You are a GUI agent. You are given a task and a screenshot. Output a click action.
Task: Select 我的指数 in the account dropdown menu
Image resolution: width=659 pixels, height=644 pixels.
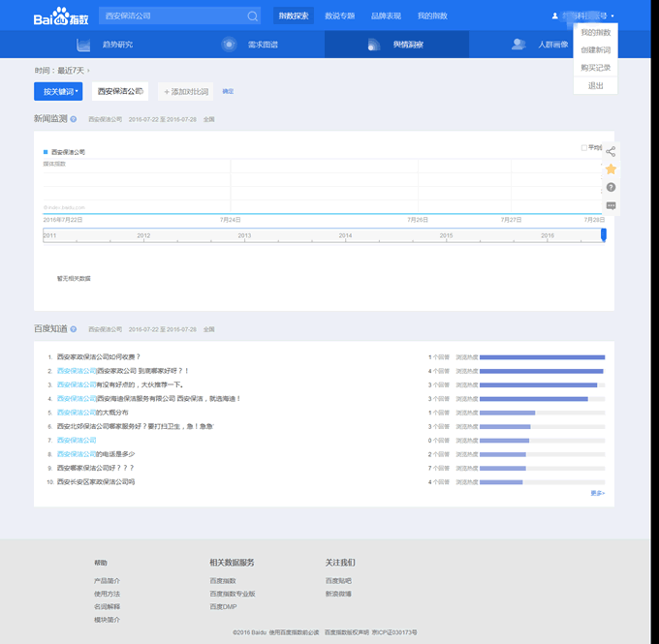coord(596,32)
